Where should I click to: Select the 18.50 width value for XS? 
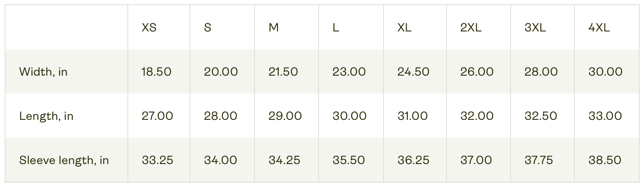point(156,72)
